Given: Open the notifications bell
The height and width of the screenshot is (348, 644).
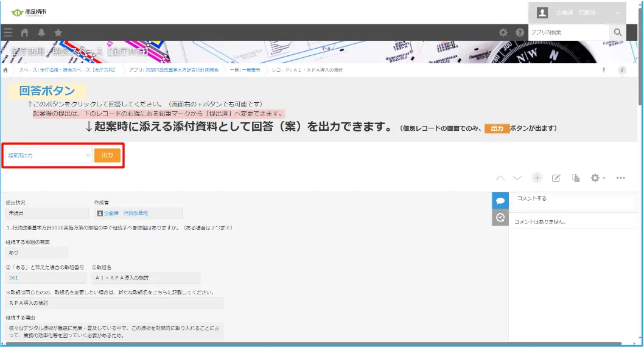Looking at the screenshot, I should tap(41, 32).
